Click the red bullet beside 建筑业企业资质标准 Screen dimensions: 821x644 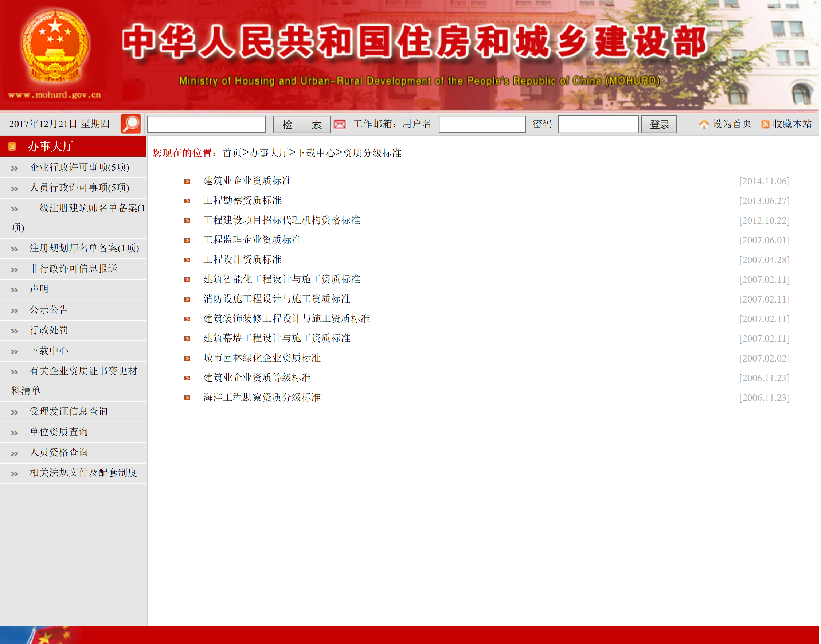click(x=187, y=182)
